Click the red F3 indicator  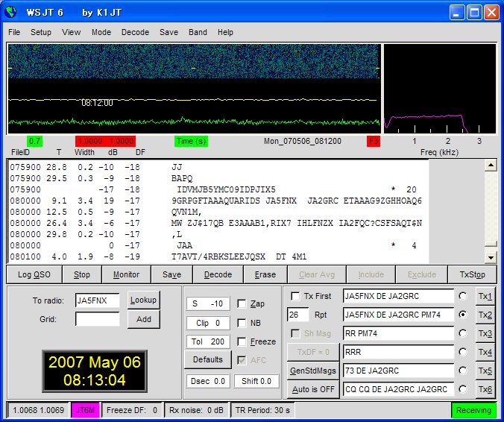(374, 141)
